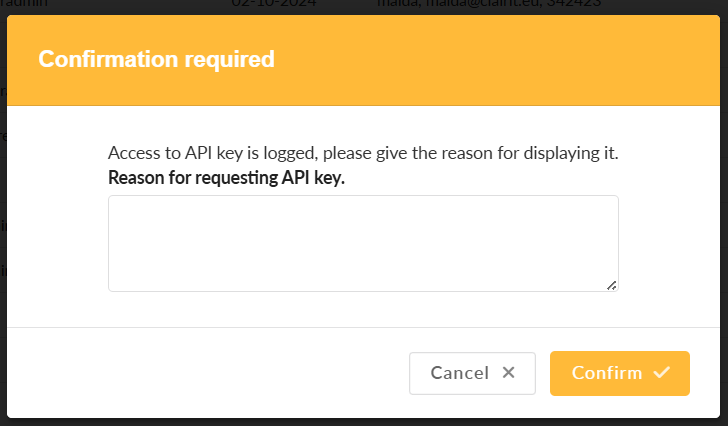Image resolution: width=728 pixels, height=426 pixels.
Task: Click the divider line above the footer buttons
Action: point(363,327)
